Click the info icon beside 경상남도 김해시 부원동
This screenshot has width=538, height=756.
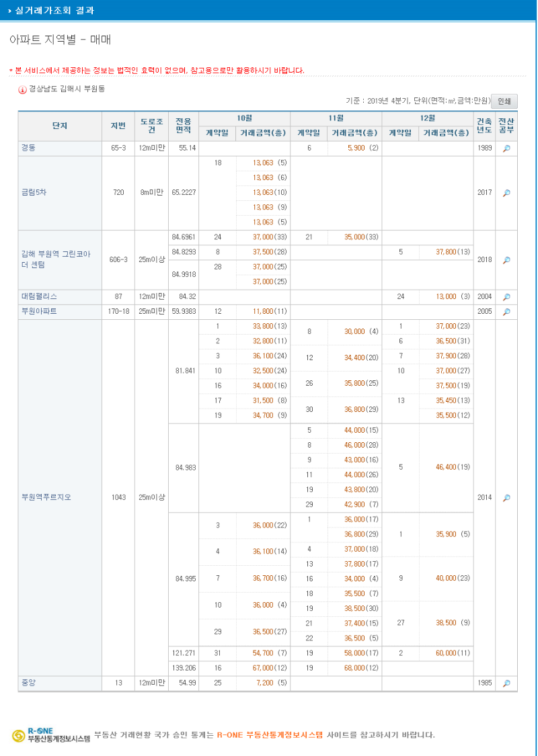point(22,89)
